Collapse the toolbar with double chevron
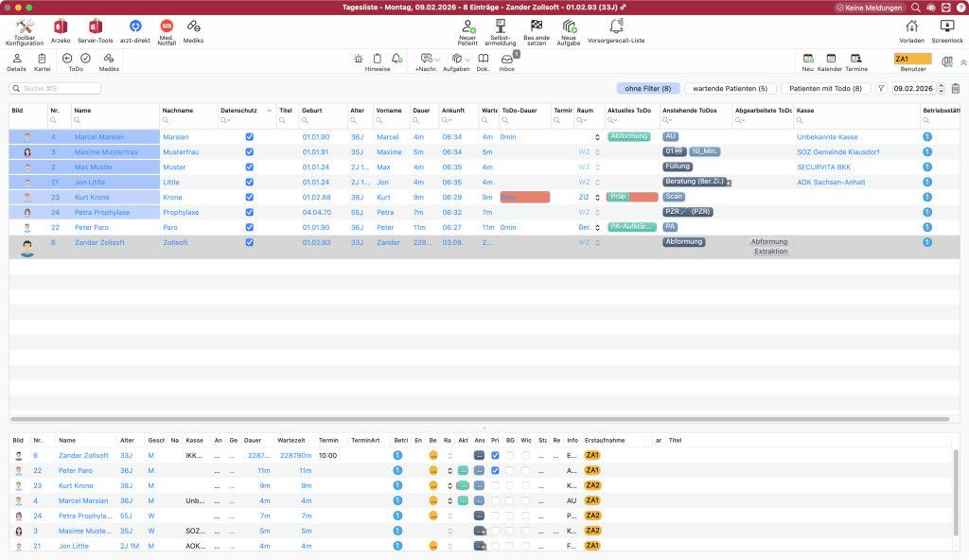The height and width of the screenshot is (560, 969). 963,61
